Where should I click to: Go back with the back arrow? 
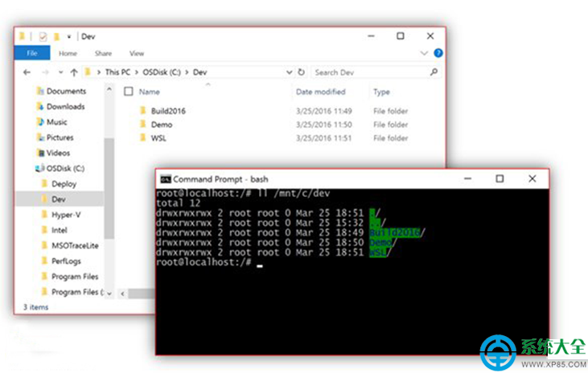pyautogui.click(x=27, y=72)
